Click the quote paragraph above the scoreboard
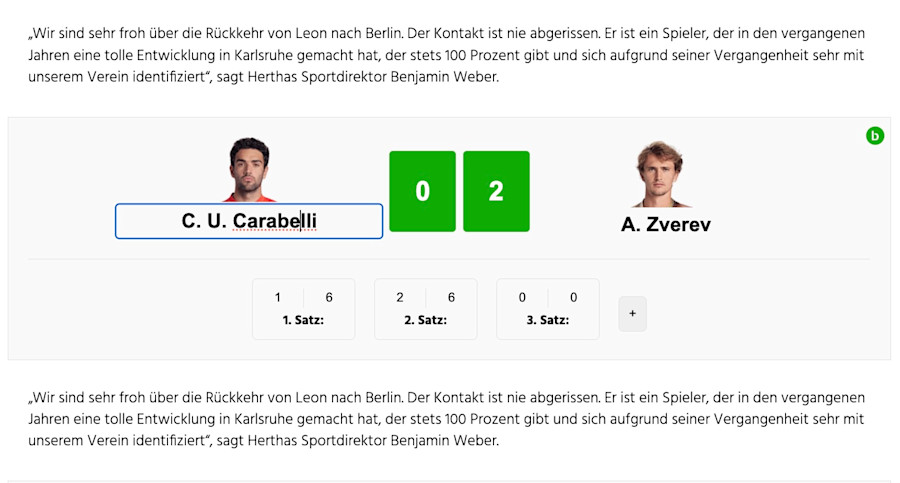This screenshot has width=900, height=483. [x=446, y=55]
